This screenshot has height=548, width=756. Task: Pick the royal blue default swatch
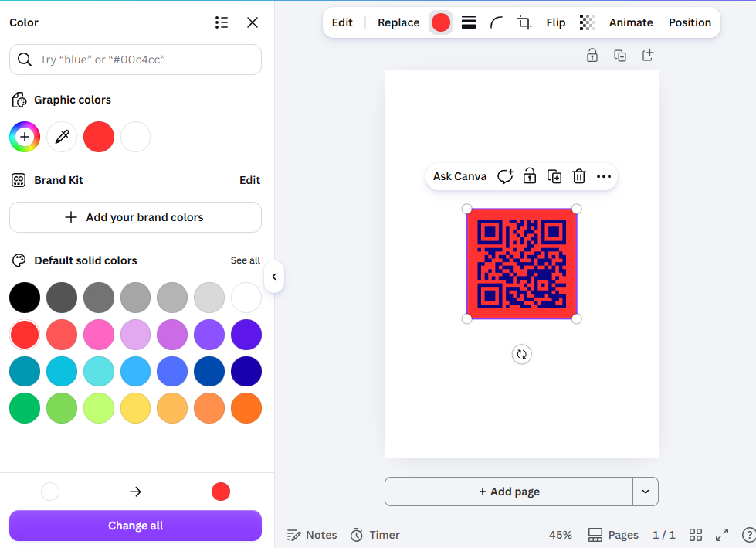coord(172,372)
